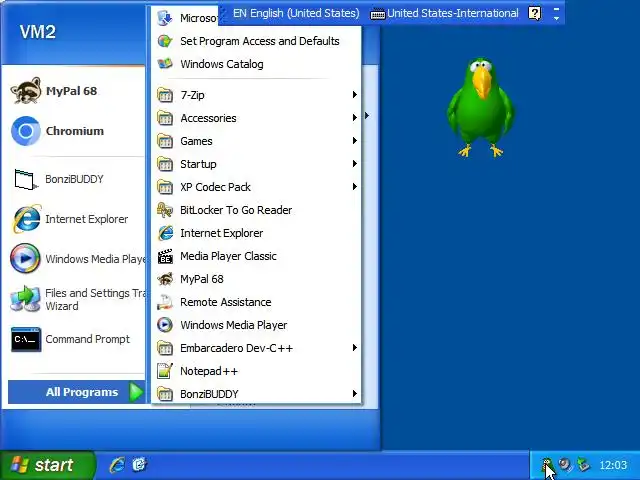
Task: Choose Remote Assistance menu entry text
Action: click(x=226, y=302)
